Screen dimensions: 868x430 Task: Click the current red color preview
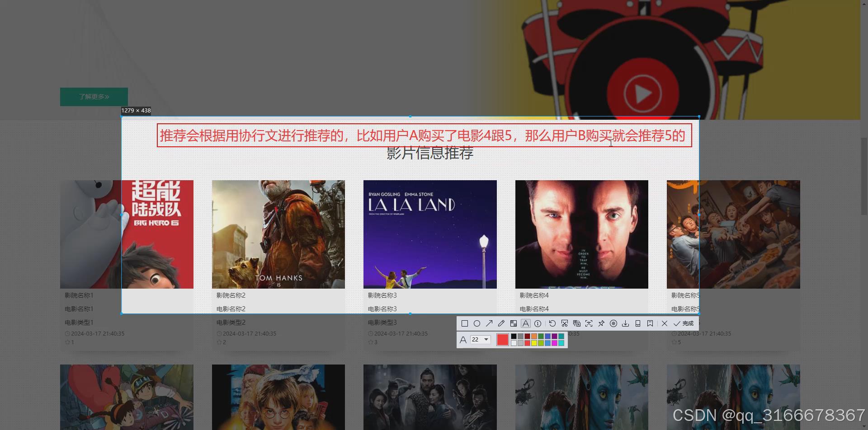pos(503,340)
